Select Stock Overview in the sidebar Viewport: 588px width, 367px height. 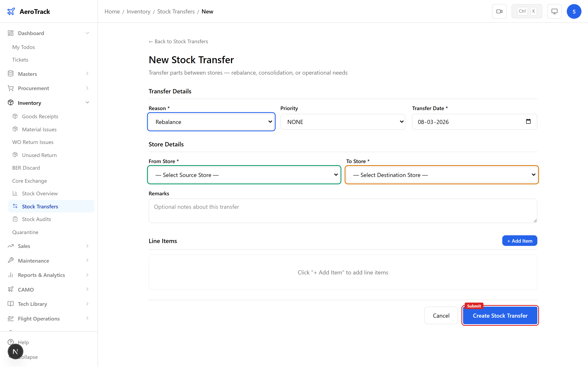pyautogui.click(x=40, y=193)
